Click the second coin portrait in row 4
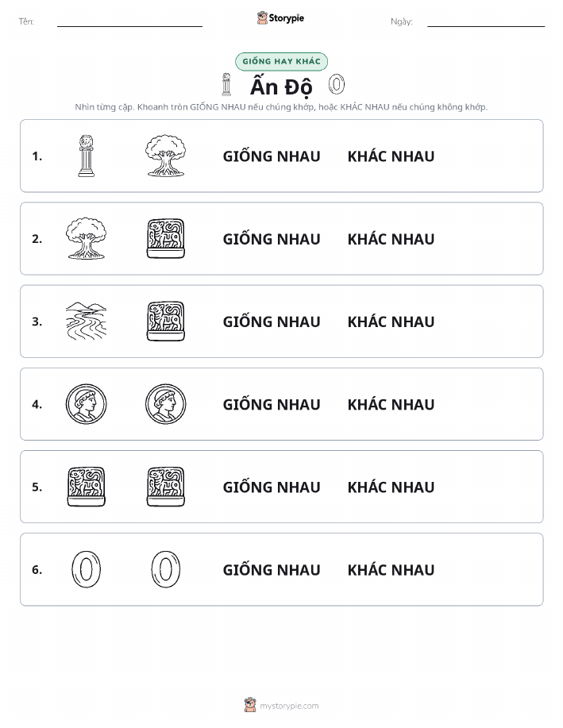 click(165, 404)
